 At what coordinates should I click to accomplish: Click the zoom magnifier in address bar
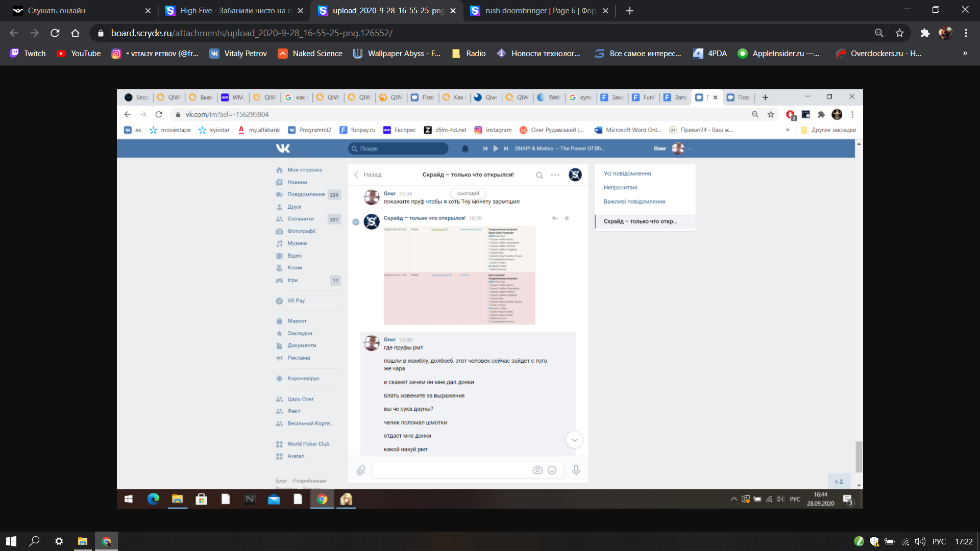(x=879, y=33)
